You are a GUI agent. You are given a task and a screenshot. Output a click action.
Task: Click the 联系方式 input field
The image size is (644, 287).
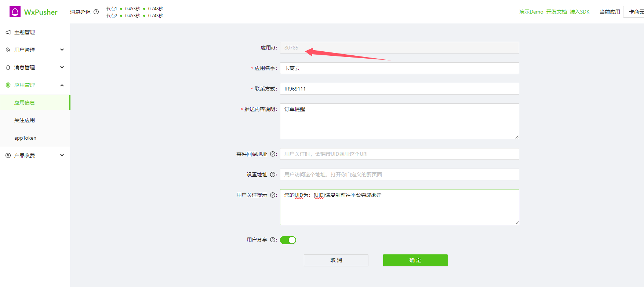click(400, 89)
